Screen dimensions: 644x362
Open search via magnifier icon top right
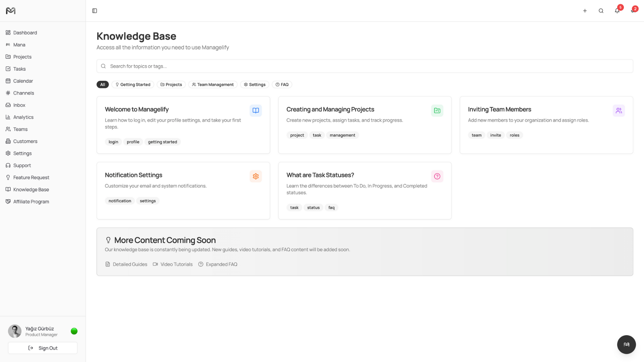click(x=601, y=11)
